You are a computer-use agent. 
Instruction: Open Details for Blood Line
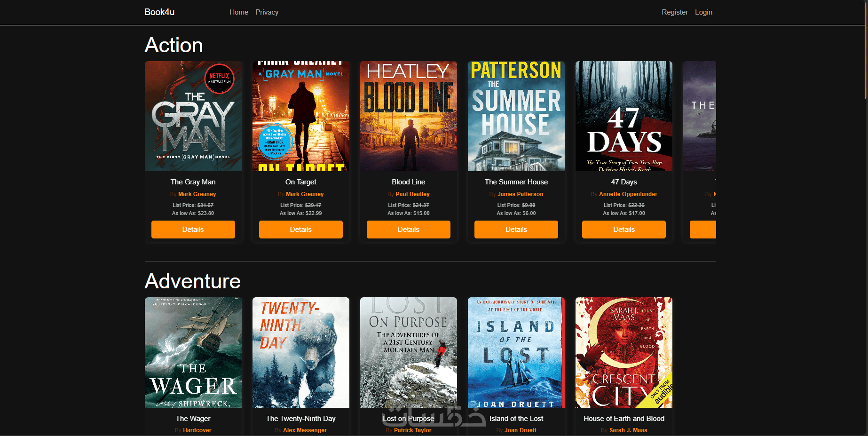tap(409, 230)
